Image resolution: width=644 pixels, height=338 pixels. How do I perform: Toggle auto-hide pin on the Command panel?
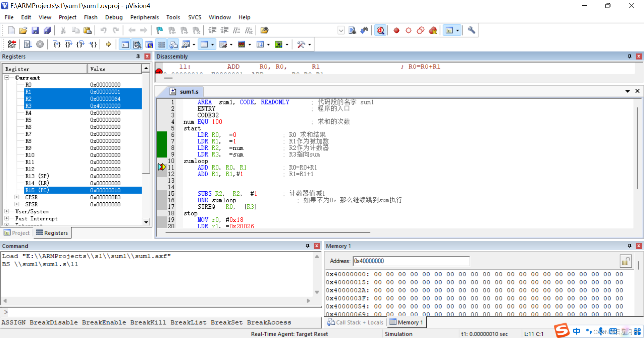pyautogui.click(x=308, y=246)
